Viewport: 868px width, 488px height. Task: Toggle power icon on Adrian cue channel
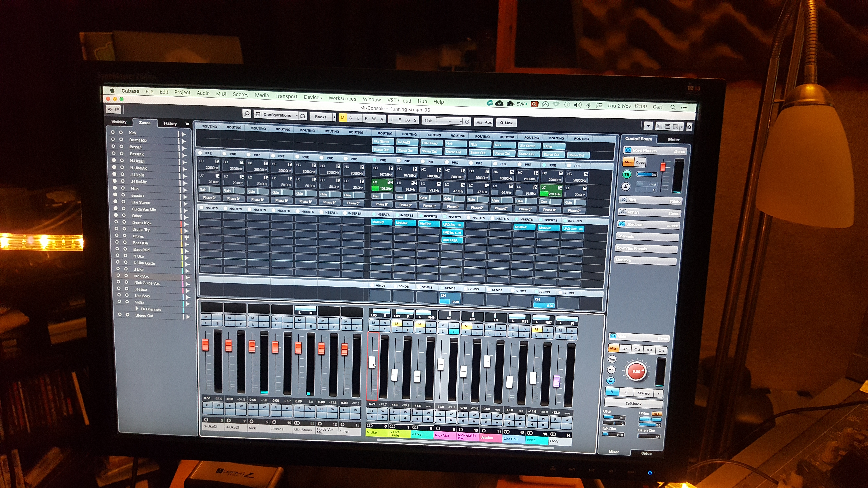pos(623,212)
